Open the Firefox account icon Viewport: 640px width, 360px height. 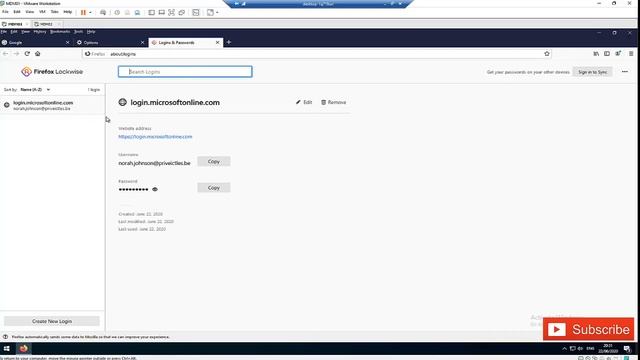point(618,53)
